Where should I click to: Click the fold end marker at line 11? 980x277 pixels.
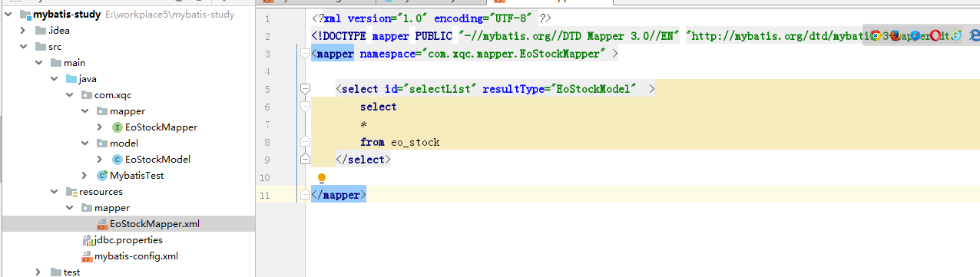(305, 195)
